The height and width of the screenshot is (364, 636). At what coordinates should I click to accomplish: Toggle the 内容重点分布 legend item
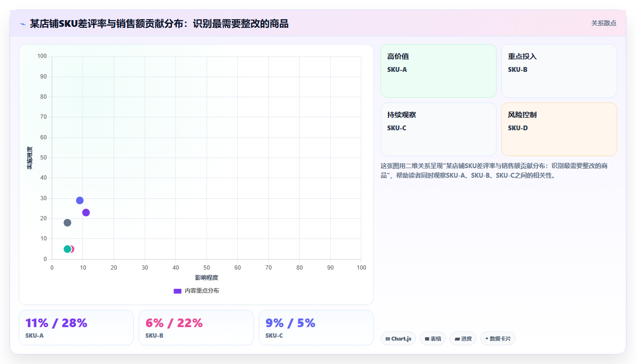(196, 291)
